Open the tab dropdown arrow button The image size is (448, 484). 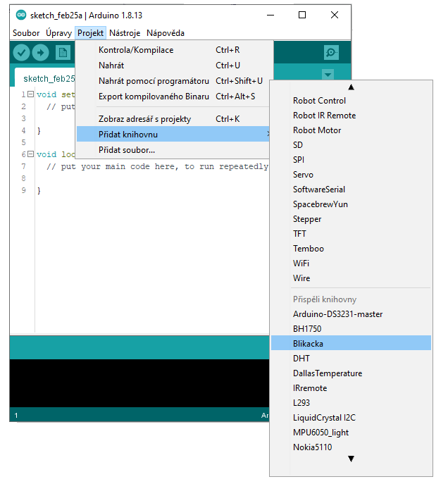click(x=328, y=75)
